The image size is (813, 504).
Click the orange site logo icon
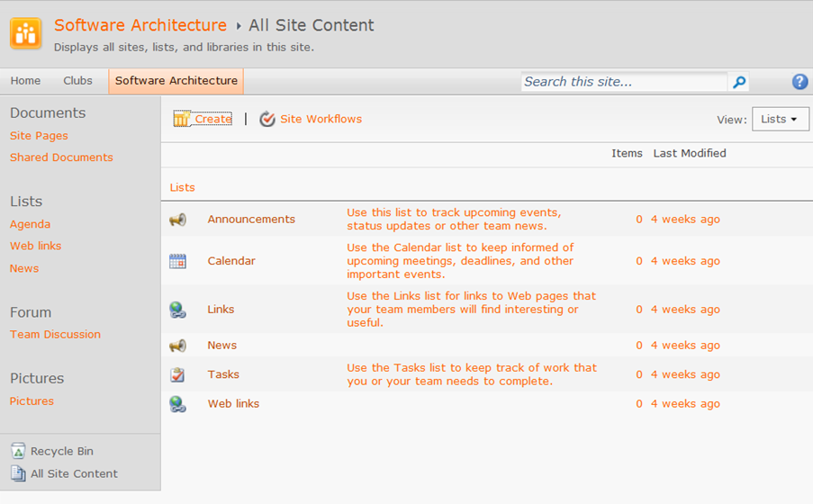25,33
